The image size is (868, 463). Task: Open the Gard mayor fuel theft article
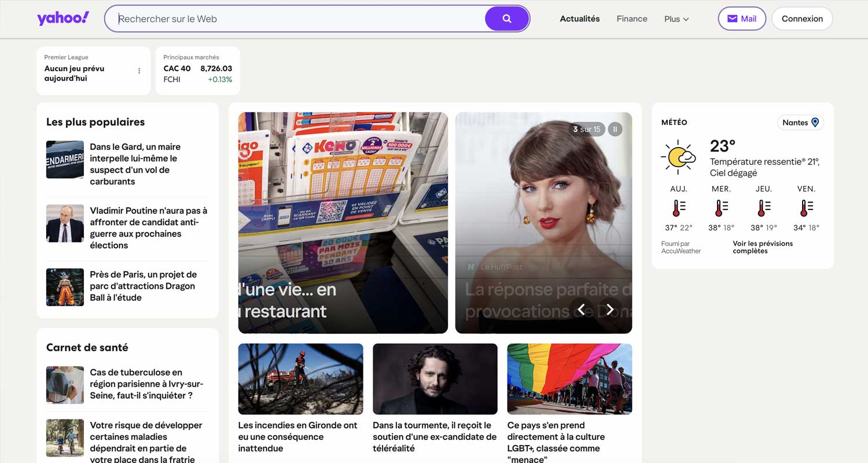click(135, 164)
